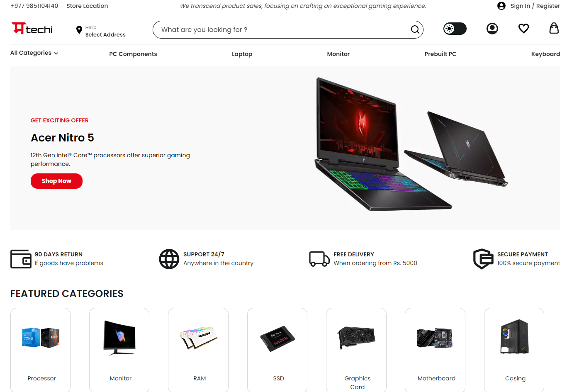Screen dimensions: 567x392
Task: Click the user profile icon in header
Action: (x=492, y=28)
